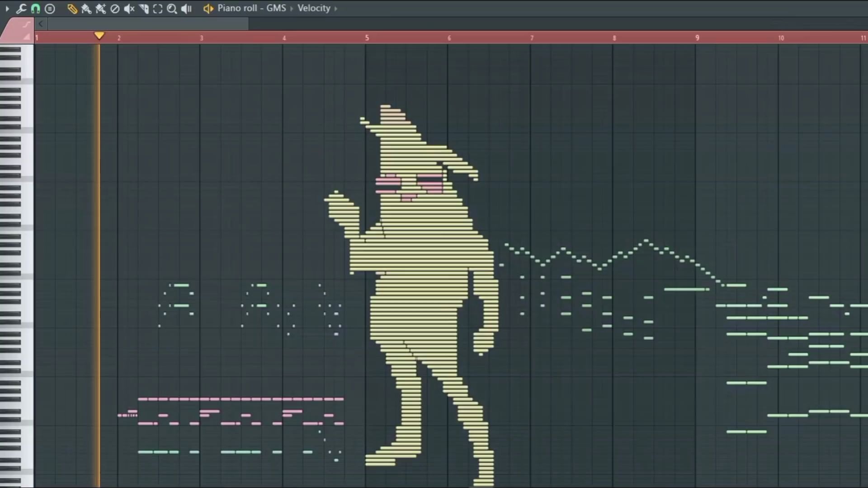Click the long pink note row spanning bars 2 to 4

pyautogui.click(x=241, y=399)
